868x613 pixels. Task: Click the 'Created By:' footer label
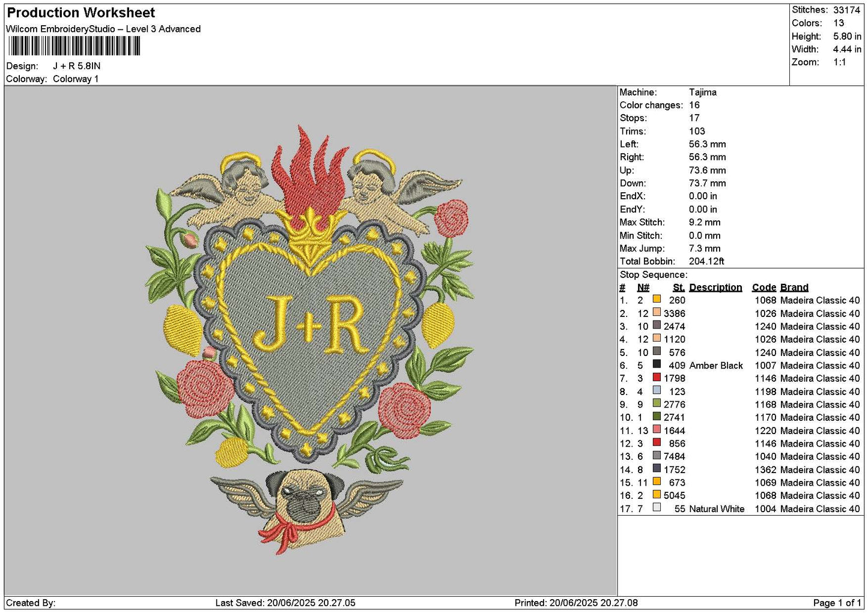[x=31, y=603]
